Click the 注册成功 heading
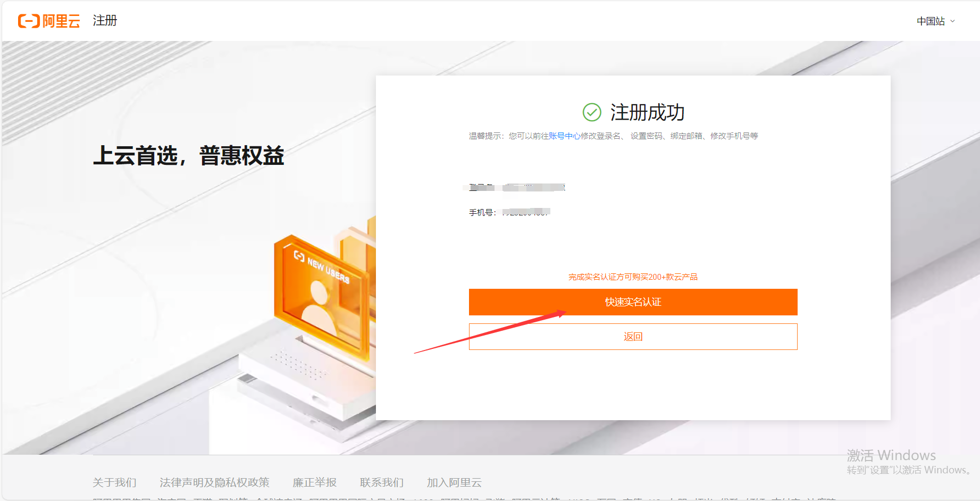 647,113
